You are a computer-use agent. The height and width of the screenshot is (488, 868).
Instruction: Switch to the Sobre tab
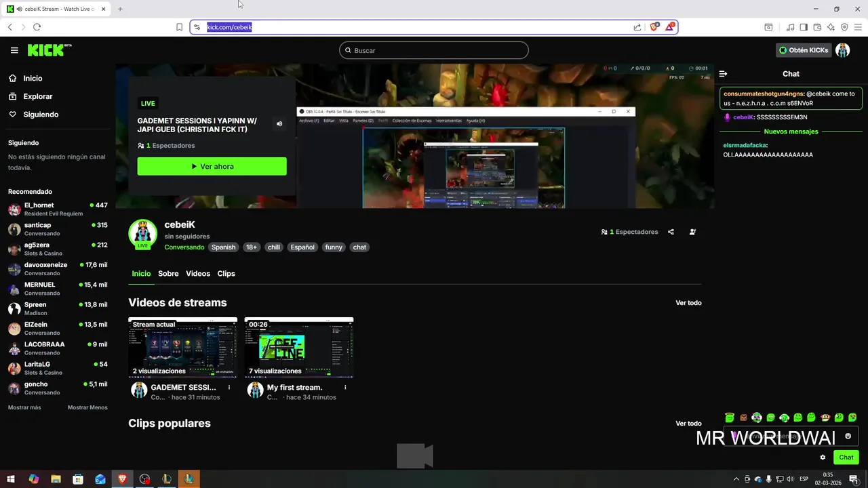coord(168,274)
